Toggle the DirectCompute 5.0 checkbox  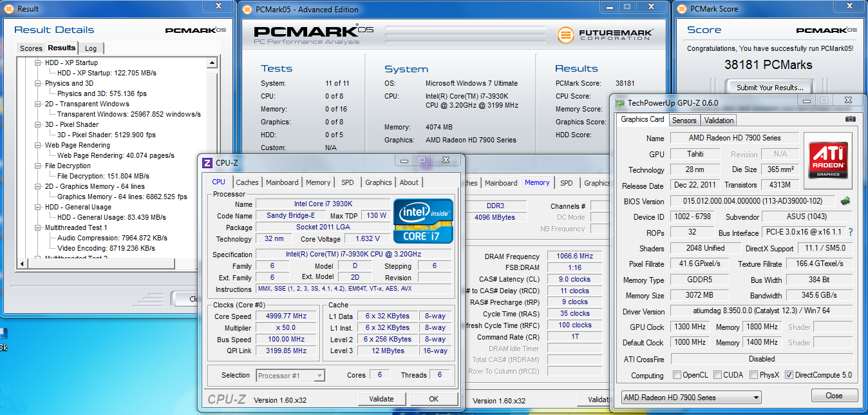click(789, 375)
